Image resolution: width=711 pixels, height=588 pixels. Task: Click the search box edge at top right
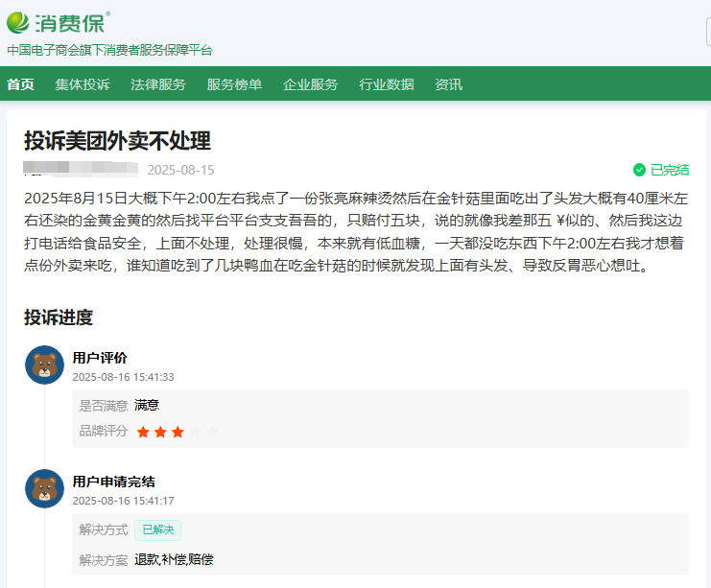709,32
